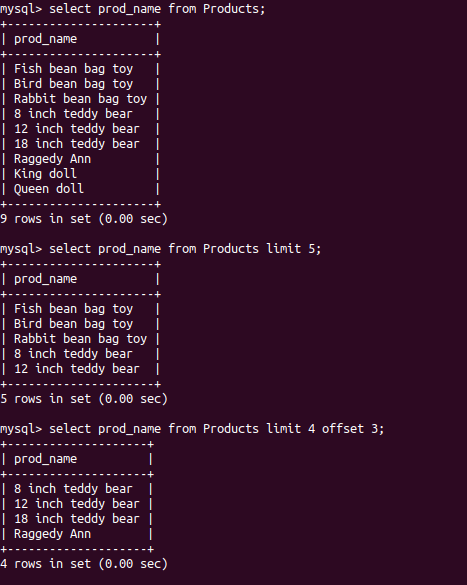This screenshot has height=585, width=467.
Task: Click '18 inch teddy bear' in third table
Action: coord(77,519)
